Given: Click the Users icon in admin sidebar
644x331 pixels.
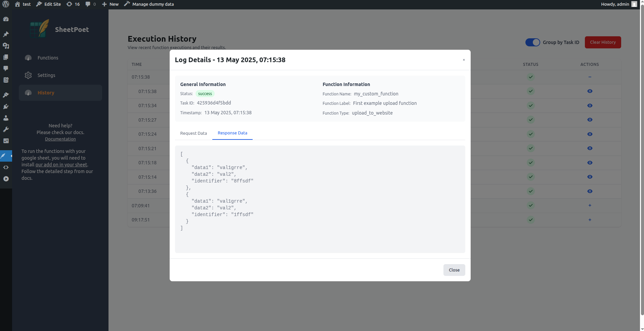Looking at the screenshot, I should tap(6, 118).
